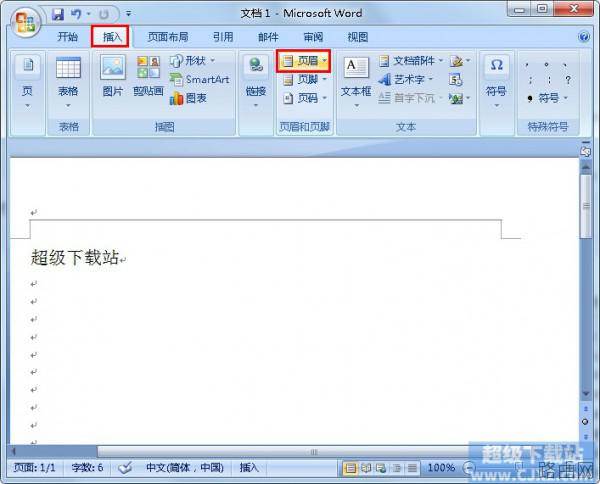This screenshot has height=484, width=600.
Task: Click the horizontal scrollbar thumb
Action: (x=314, y=452)
